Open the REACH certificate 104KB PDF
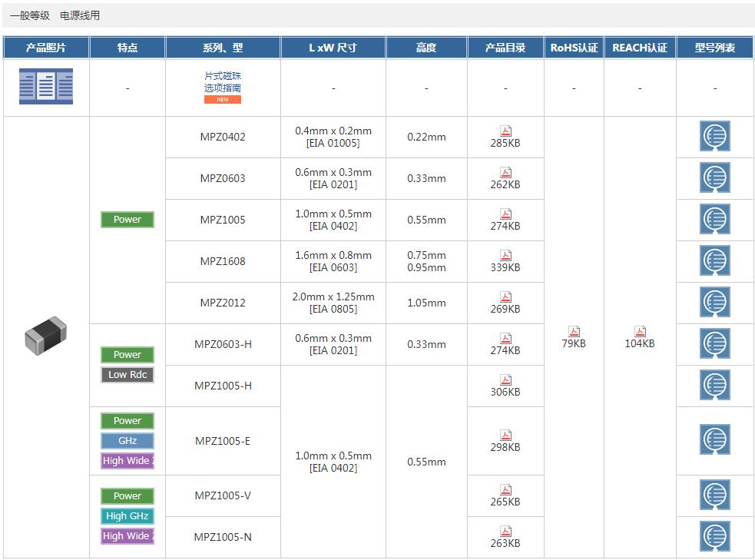The width and height of the screenshot is (755, 560). tap(639, 332)
